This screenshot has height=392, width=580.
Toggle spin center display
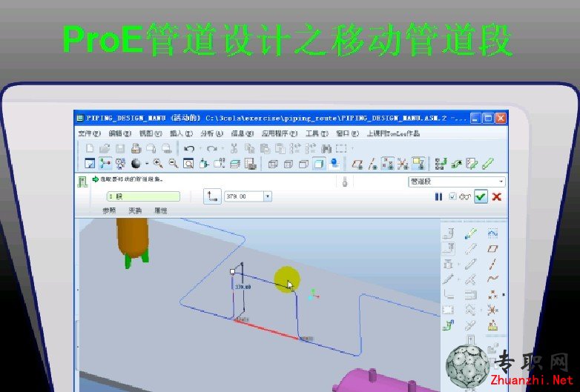click(105, 163)
